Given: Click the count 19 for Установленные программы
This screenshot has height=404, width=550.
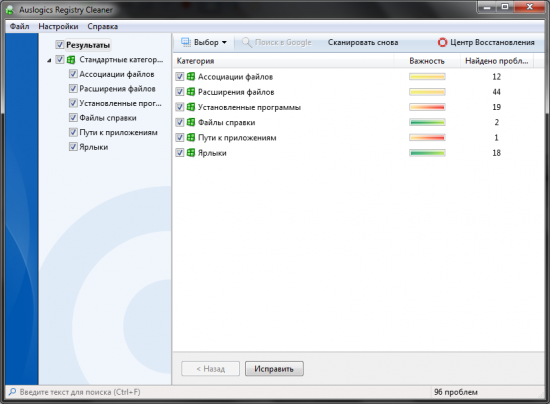Looking at the screenshot, I should 496,107.
